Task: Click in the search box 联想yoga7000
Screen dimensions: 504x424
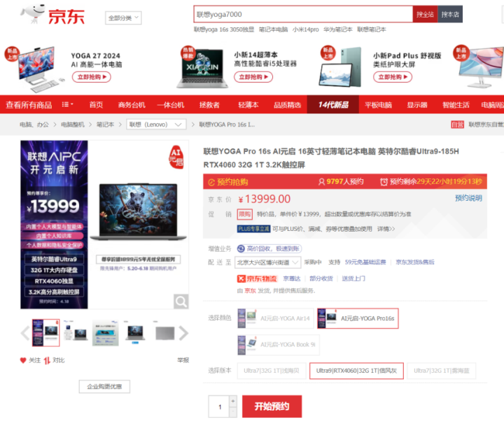Action: point(303,14)
